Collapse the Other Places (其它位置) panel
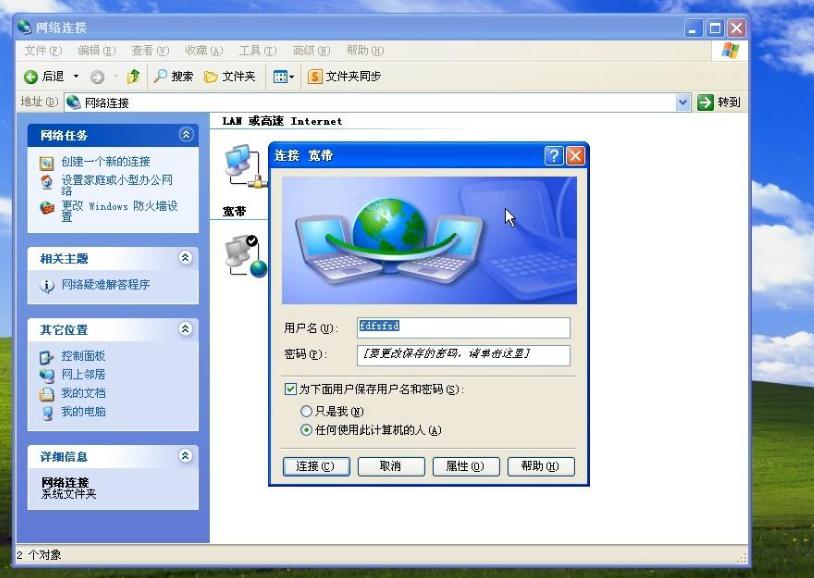The height and width of the screenshot is (578, 814). pos(185,329)
